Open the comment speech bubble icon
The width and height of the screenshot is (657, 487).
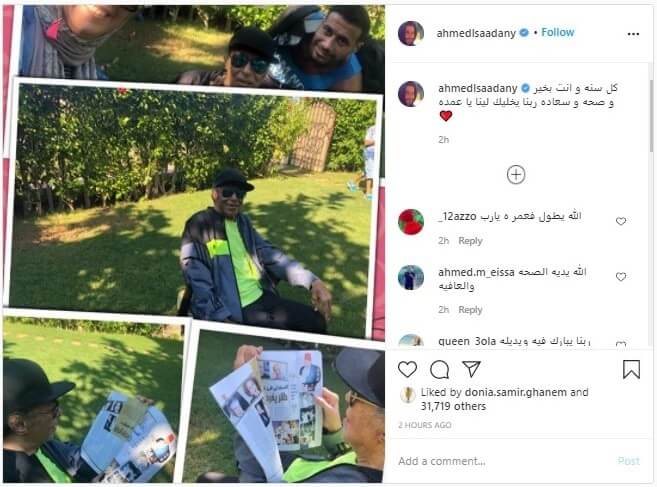(440, 369)
